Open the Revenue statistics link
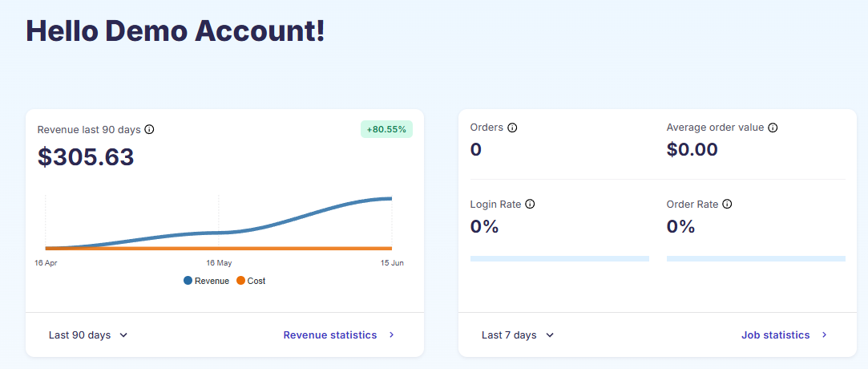 (x=330, y=335)
